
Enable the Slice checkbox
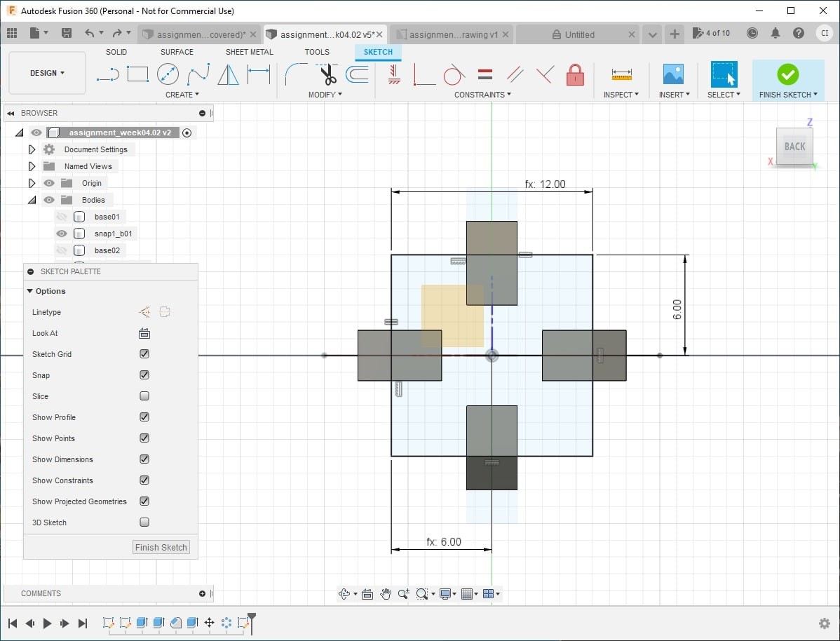click(144, 396)
